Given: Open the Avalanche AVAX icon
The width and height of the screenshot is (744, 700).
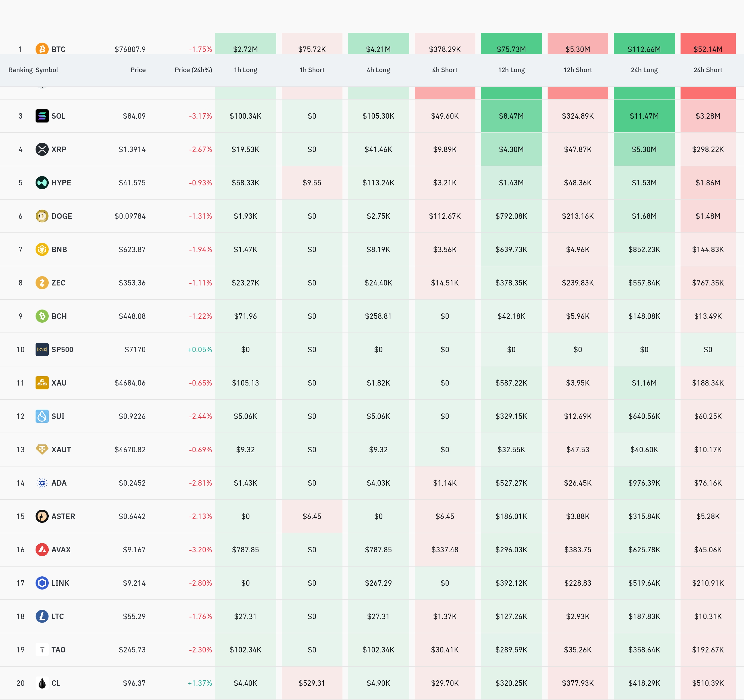Looking at the screenshot, I should pyautogui.click(x=42, y=550).
